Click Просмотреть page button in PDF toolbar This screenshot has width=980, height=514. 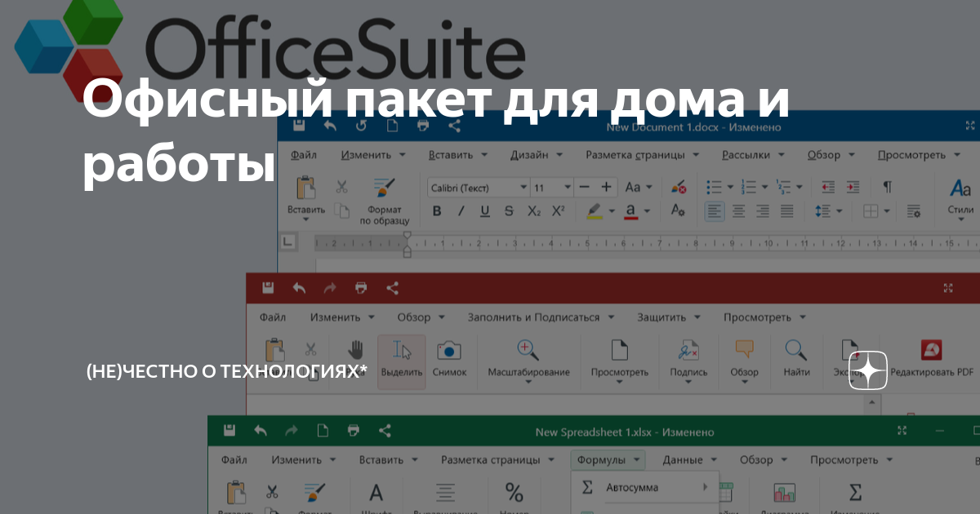coord(620,360)
